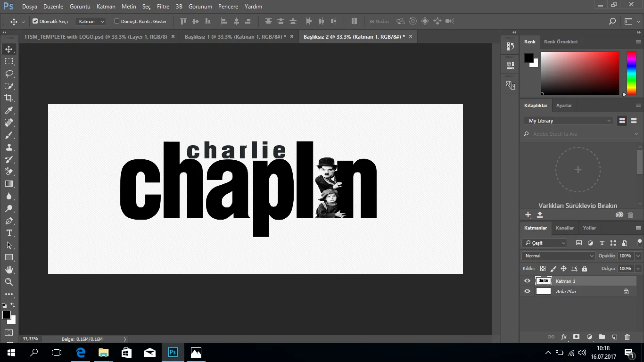
Task: Open the Normal blend mode dropdown
Action: coord(559,256)
